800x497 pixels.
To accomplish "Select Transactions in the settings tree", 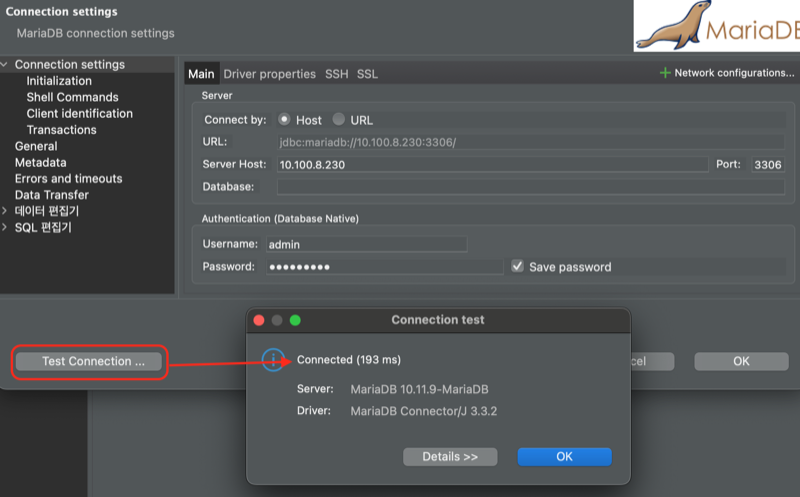I will click(62, 130).
